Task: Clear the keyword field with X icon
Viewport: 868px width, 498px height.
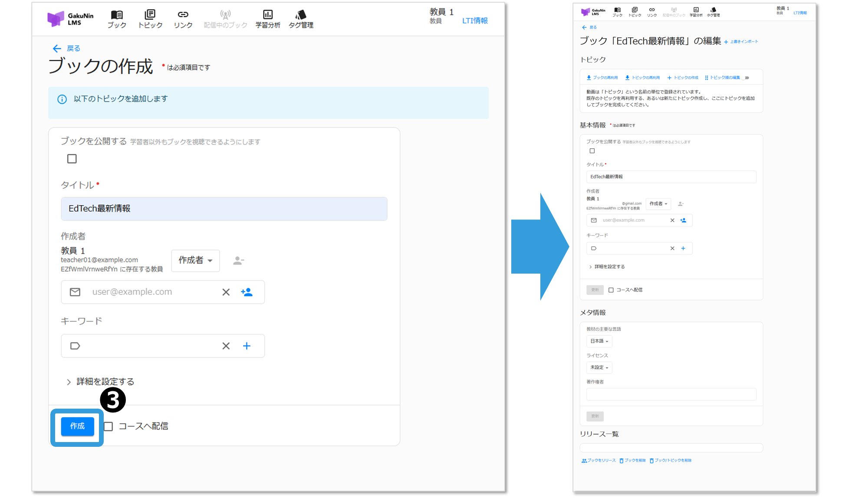Action: tap(226, 346)
